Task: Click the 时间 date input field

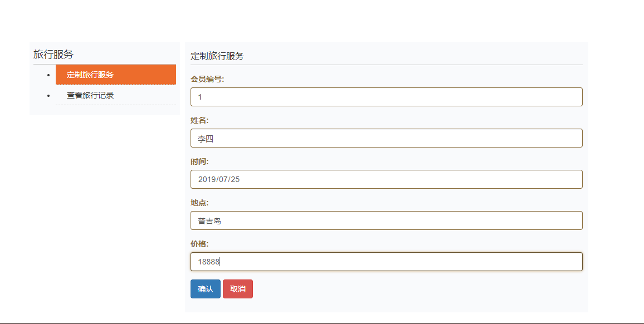Action: coord(387,179)
